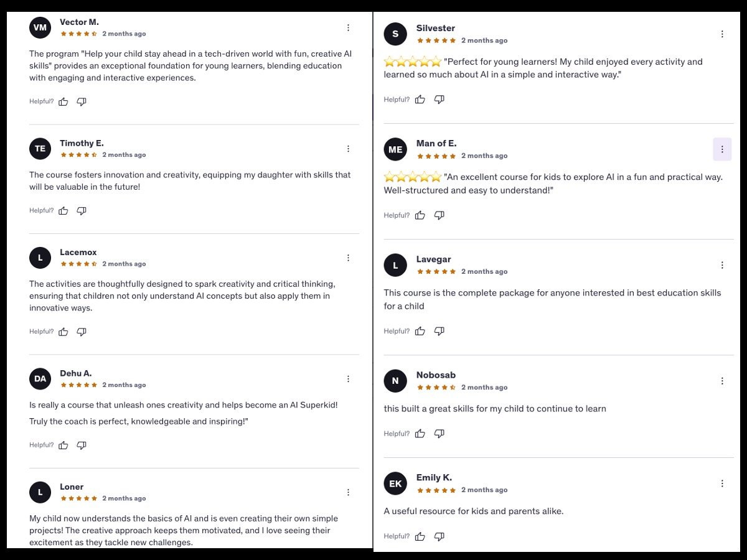
Task: Click the EK avatar circle
Action: pos(395,483)
